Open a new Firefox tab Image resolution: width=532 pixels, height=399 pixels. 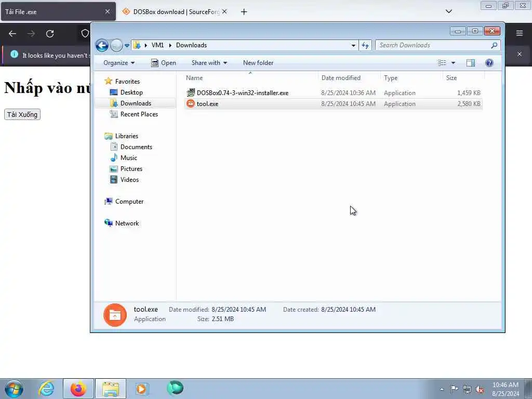tap(244, 12)
